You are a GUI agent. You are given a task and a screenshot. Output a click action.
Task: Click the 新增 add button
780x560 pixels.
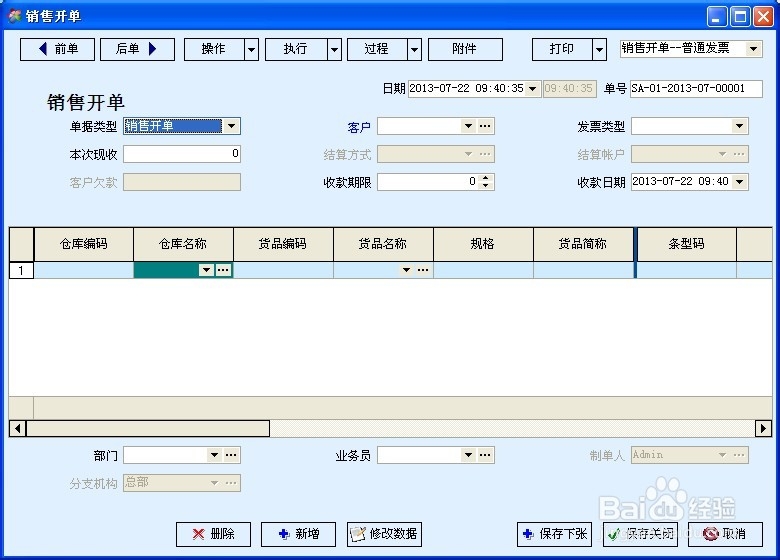(x=298, y=534)
